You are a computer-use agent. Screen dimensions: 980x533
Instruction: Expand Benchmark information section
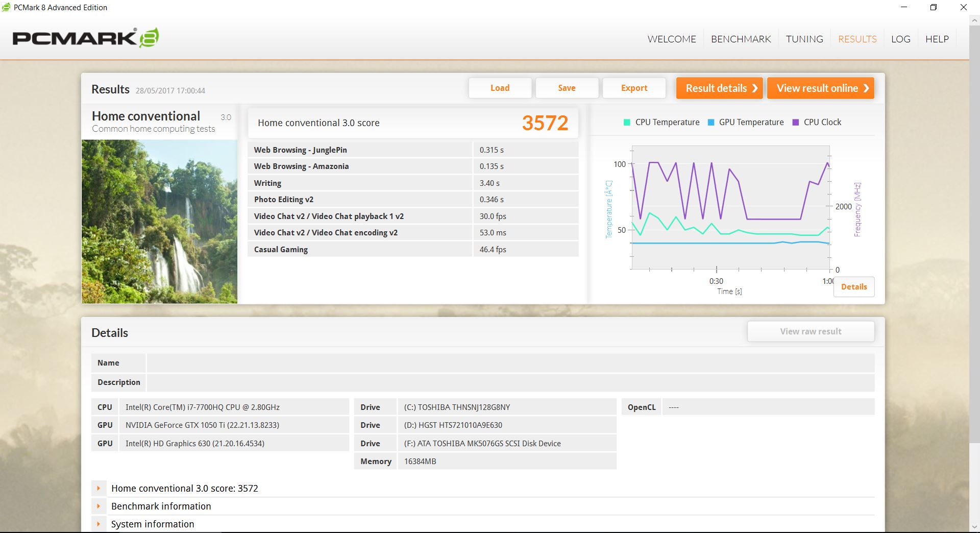[99, 506]
